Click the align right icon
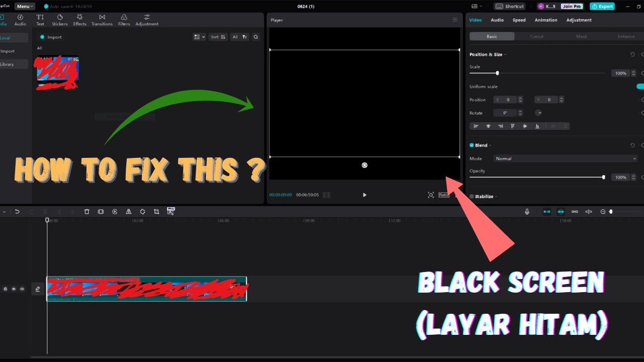The width and height of the screenshot is (644, 362). [500, 126]
